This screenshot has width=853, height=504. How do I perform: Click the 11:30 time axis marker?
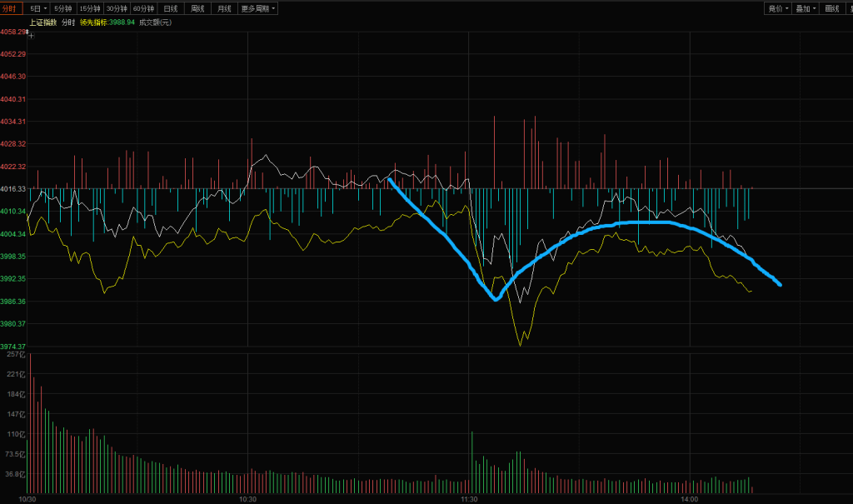pos(469,499)
